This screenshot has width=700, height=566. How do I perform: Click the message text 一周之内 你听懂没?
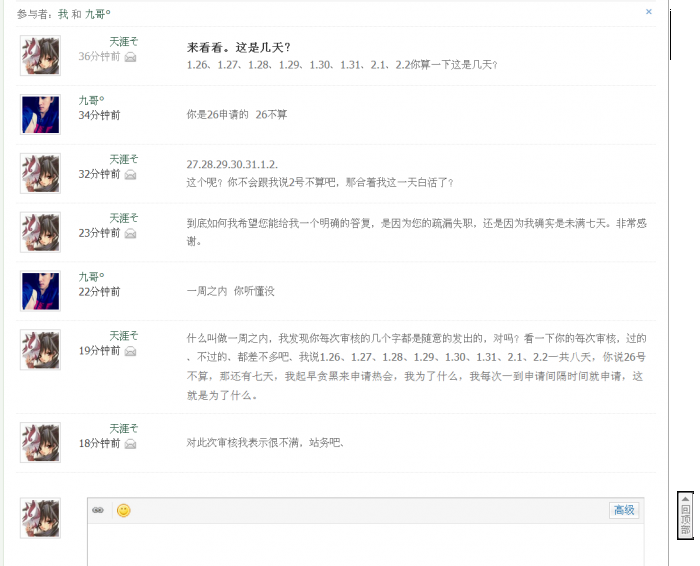click(x=230, y=291)
